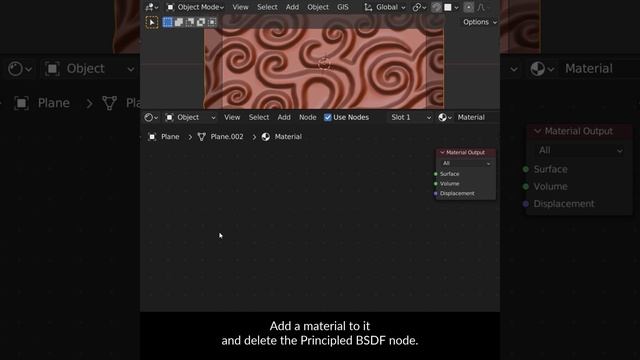
Task: Open the 3D viewport Select menu
Action: pyautogui.click(x=267, y=7)
